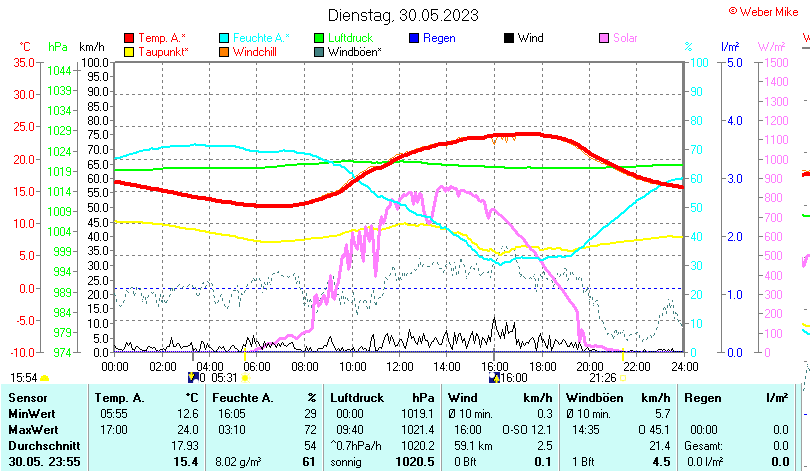The width and height of the screenshot is (810, 471).
Task: Click the '20:00' label on the time axis
Action: click(589, 367)
